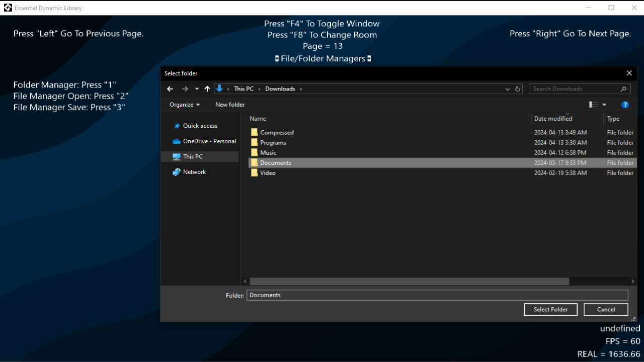Open the Video folder
644x362 pixels.
pyautogui.click(x=268, y=172)
